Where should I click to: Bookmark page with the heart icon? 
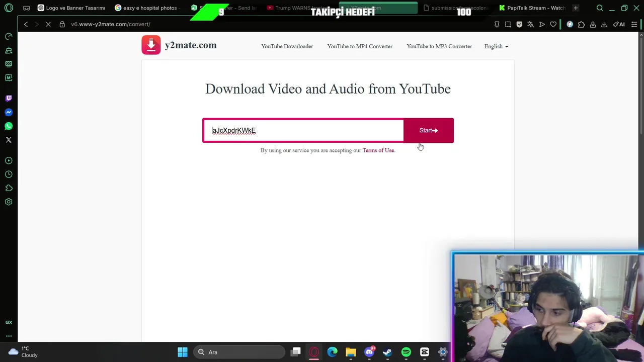pyautogui.click(x=553, y=24)
